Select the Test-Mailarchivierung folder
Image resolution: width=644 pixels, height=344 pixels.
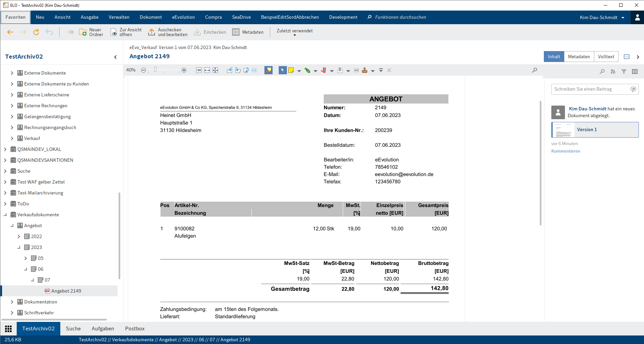tap(40, 193)
